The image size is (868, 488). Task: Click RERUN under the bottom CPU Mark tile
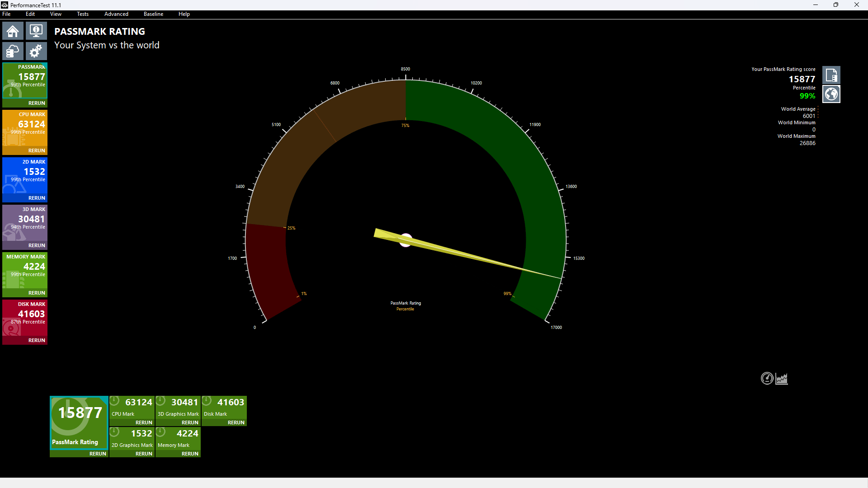pyautogui.click(x=144, y=422)
